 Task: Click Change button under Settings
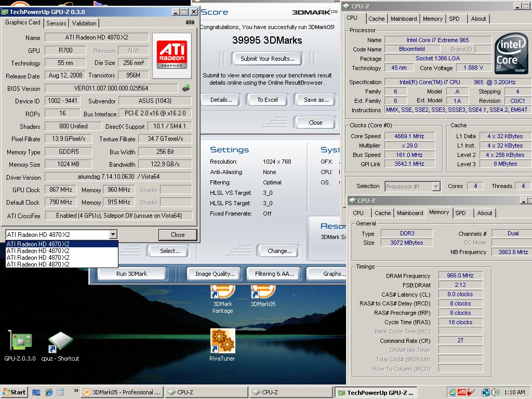pos(280,251)
